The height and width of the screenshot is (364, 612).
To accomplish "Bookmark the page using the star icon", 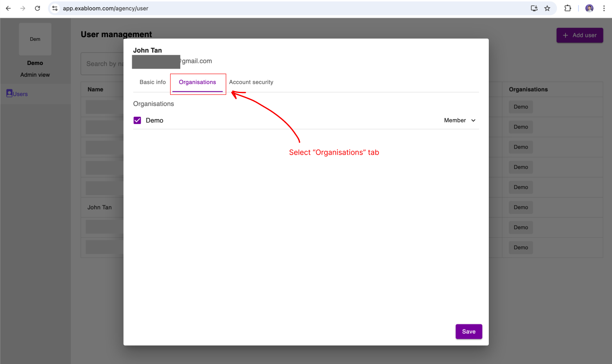I will point(547,8).
